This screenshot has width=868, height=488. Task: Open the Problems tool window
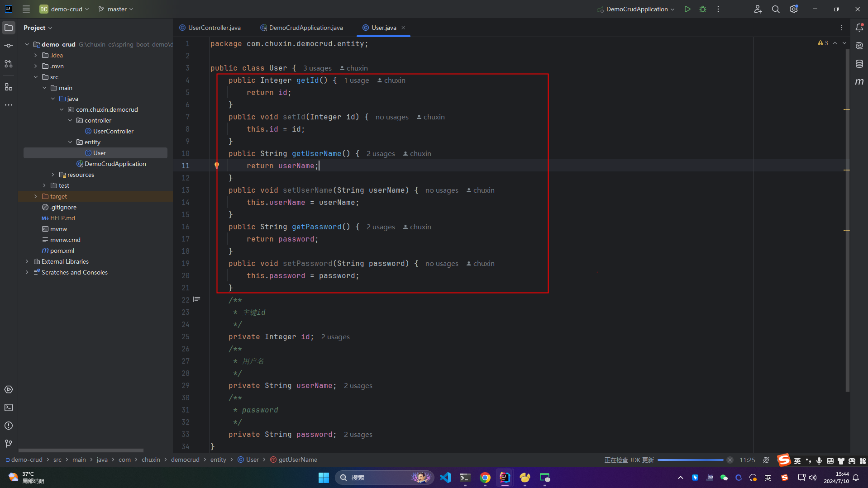click(9, 426)
